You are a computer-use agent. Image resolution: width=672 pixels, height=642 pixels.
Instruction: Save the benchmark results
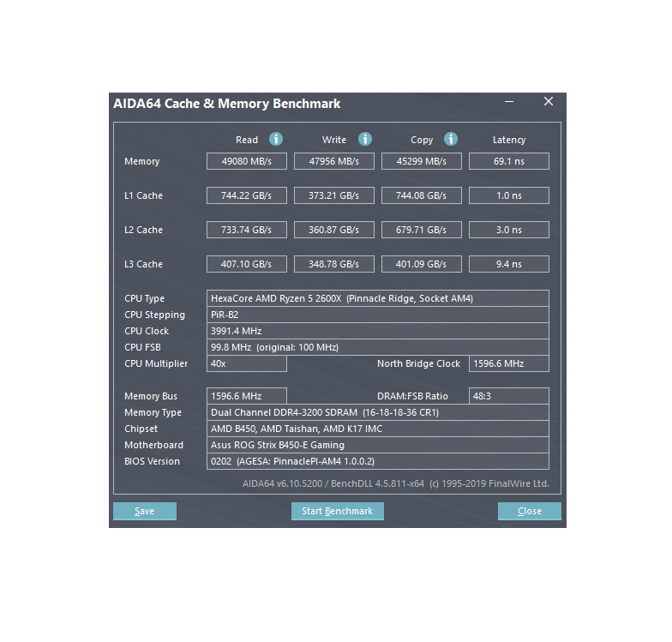[x=145, y=511]
